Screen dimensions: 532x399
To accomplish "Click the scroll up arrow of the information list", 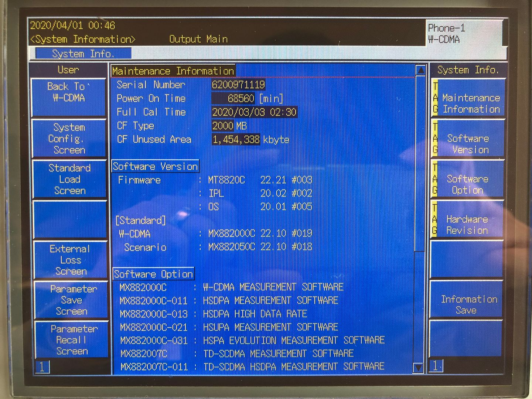I will point(420,70).
